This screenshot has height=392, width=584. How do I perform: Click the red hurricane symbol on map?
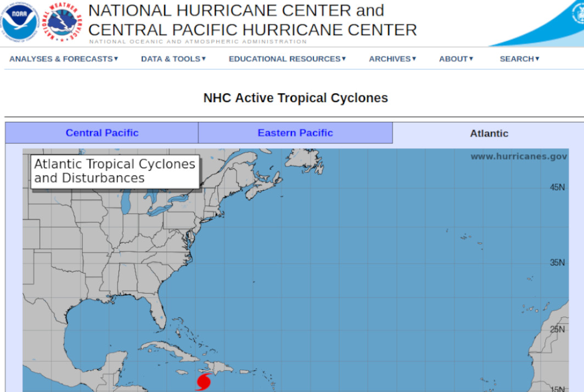coord(204,381)
